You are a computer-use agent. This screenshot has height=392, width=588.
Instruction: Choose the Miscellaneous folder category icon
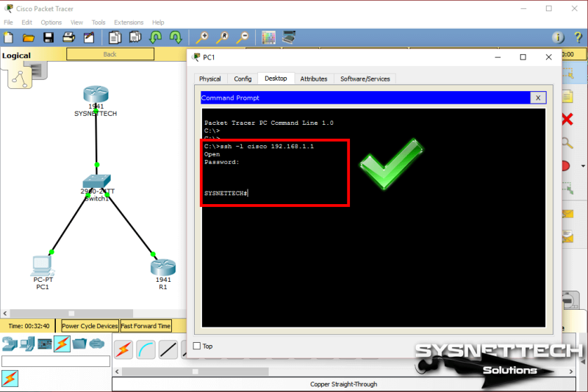click(x=79, y=344)
